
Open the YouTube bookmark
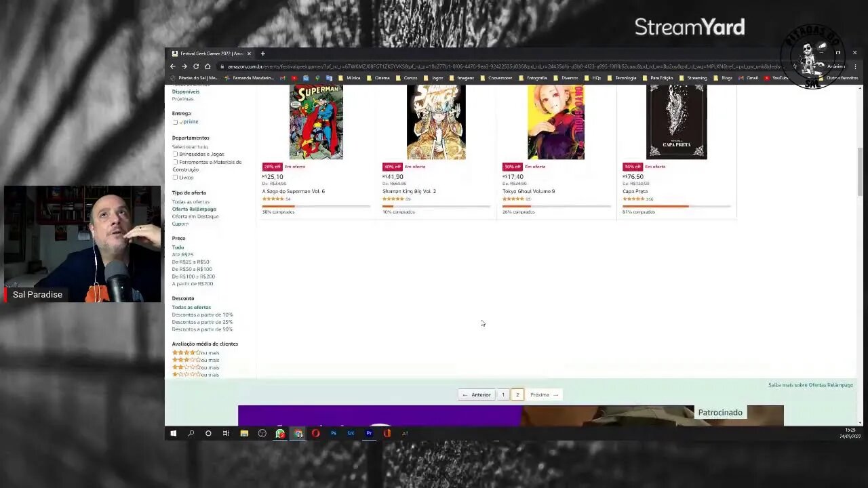click(x=777, y=78)
